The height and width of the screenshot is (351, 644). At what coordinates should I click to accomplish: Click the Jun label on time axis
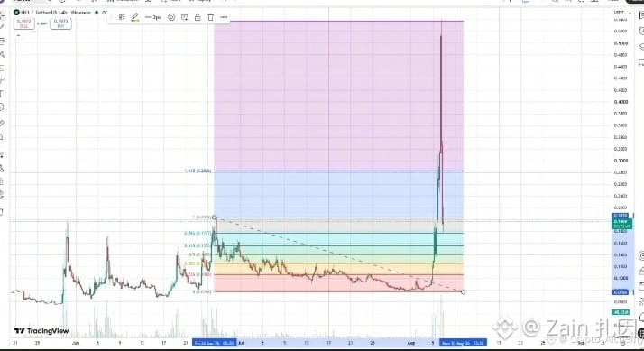click(x=76, y=343)
